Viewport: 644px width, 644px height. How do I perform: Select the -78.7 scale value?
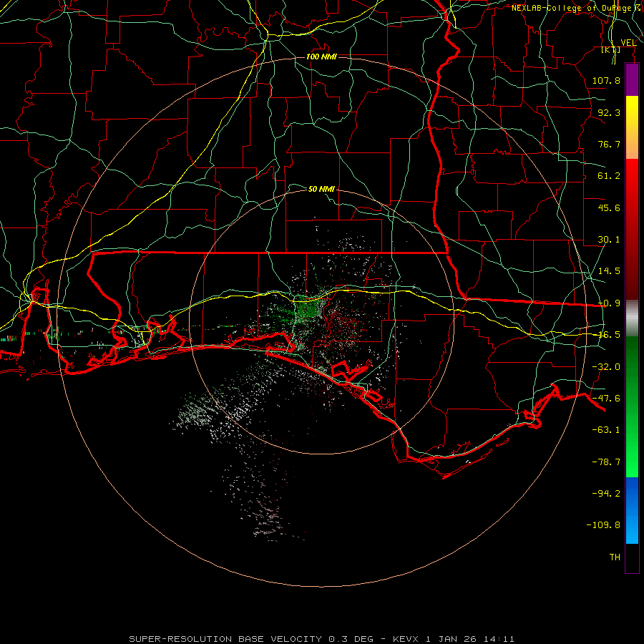point(606,462)
